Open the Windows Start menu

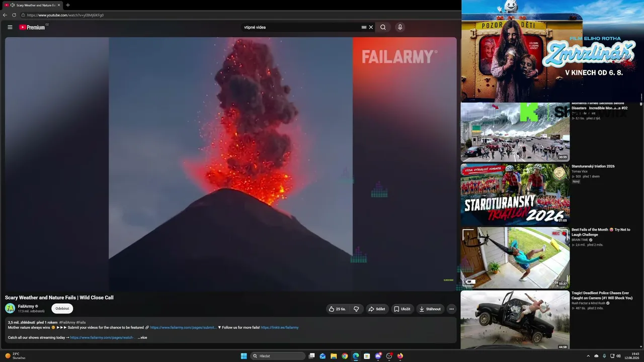pyautogui.click(x=244, y=356)
